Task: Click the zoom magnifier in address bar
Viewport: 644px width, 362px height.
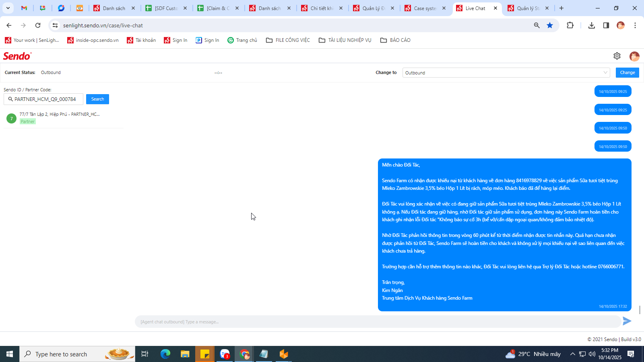Action: point(537,25)
